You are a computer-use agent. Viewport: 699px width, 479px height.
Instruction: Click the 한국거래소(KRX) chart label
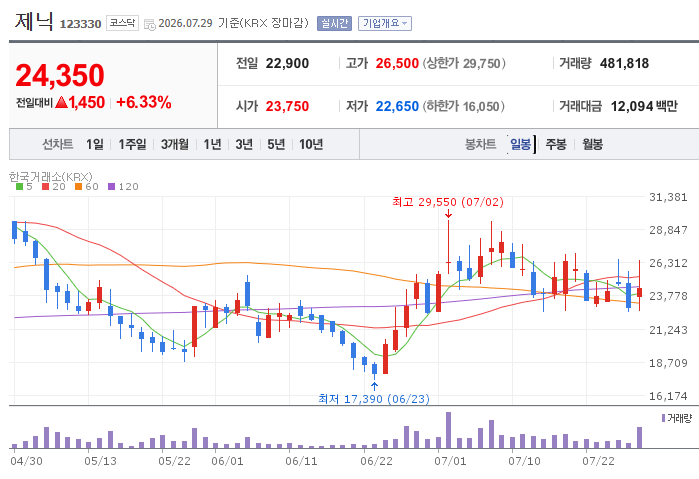pyautogui.click(x=50, y=177)
